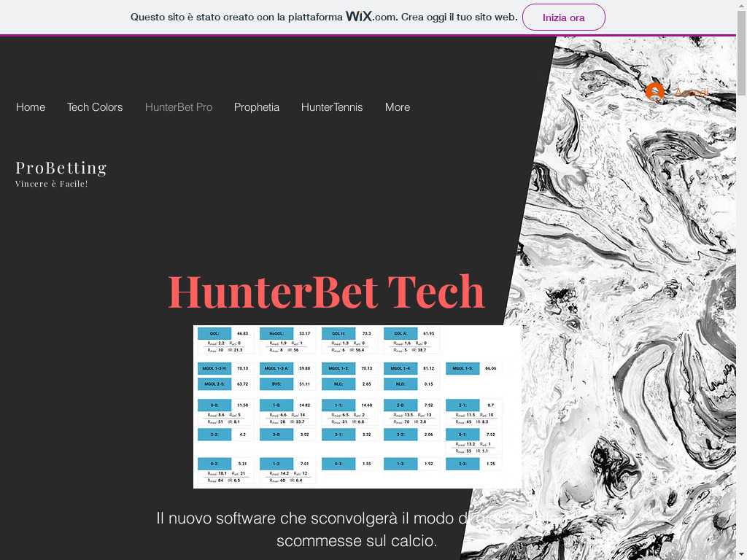Select the 'Vincere è Facile!' tagline
This screenshot has height=560, width=747.
(52, 184)
